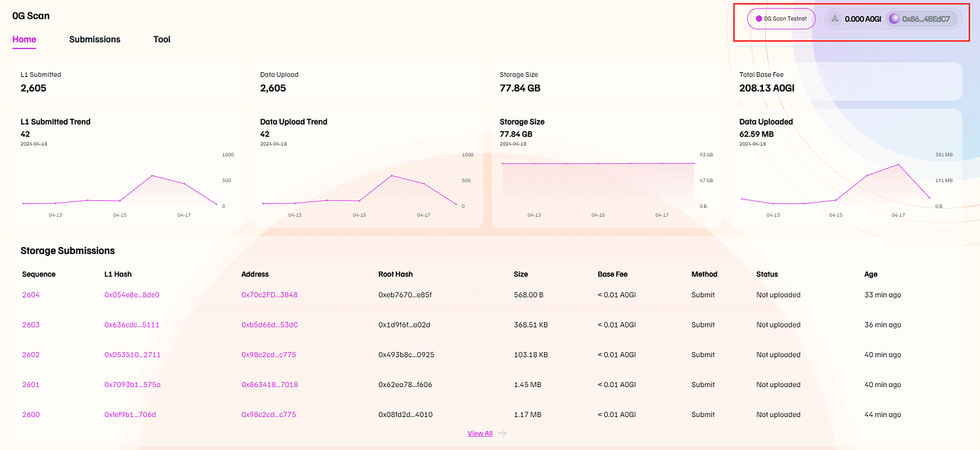Click the Total Base Fee 208.13 A0GI value
This screenshot has width=980, height=450.
click(x=766, y=88)
